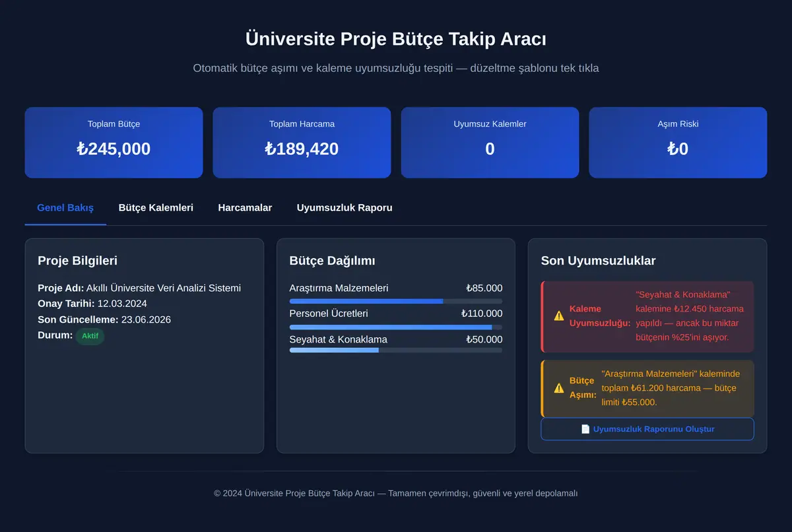The height and width of the screenshot is (532, 792).
Task: Select the Toplam Bütçe card
Action: click(114, 143)
